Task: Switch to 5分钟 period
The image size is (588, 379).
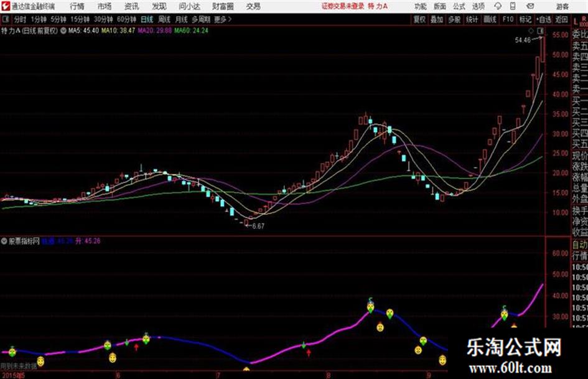Action: tap(58, 19)
